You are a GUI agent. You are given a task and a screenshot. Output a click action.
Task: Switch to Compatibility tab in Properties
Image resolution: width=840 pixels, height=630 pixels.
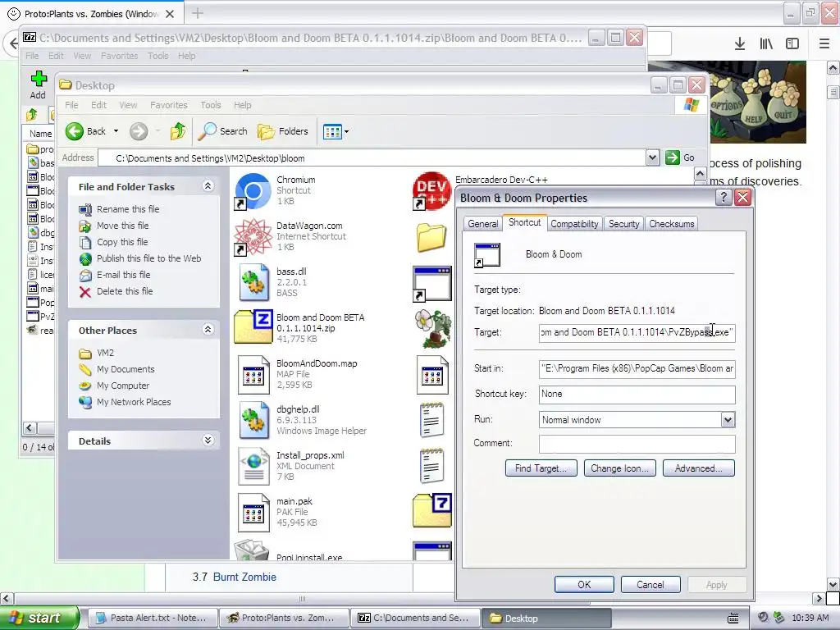click(574, 224)
